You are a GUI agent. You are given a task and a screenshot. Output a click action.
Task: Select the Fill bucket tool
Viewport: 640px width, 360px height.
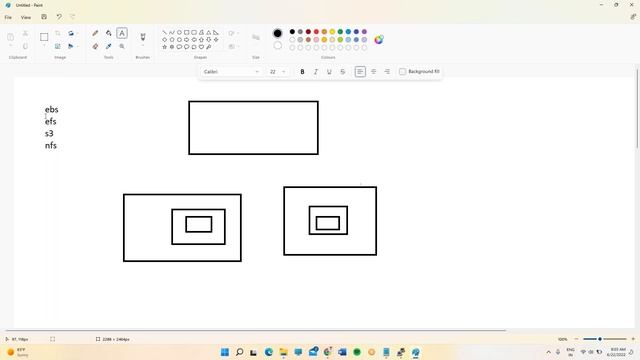coord(109,33)
